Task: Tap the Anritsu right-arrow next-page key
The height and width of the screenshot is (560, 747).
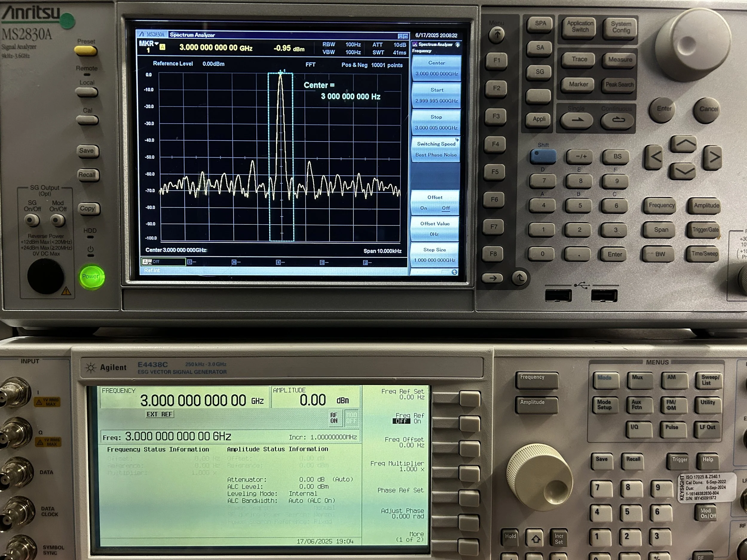Action: [x=493, y=278]
